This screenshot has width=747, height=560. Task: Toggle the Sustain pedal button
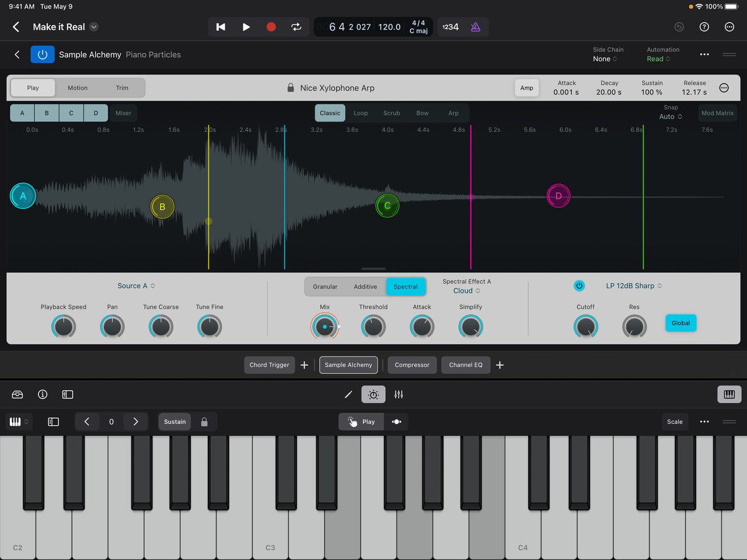pyautogui.click(x=174, y=421)
